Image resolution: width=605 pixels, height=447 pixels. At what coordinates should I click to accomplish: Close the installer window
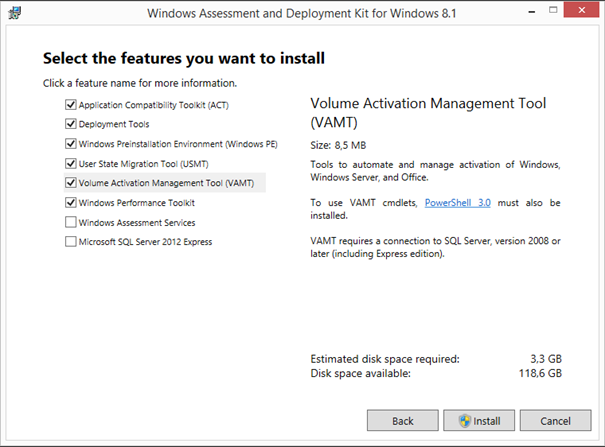point(581,10)
